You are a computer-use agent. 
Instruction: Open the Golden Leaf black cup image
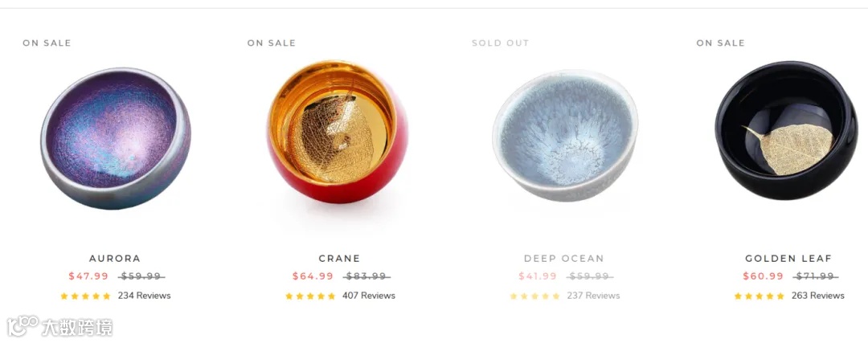[786, 131]
